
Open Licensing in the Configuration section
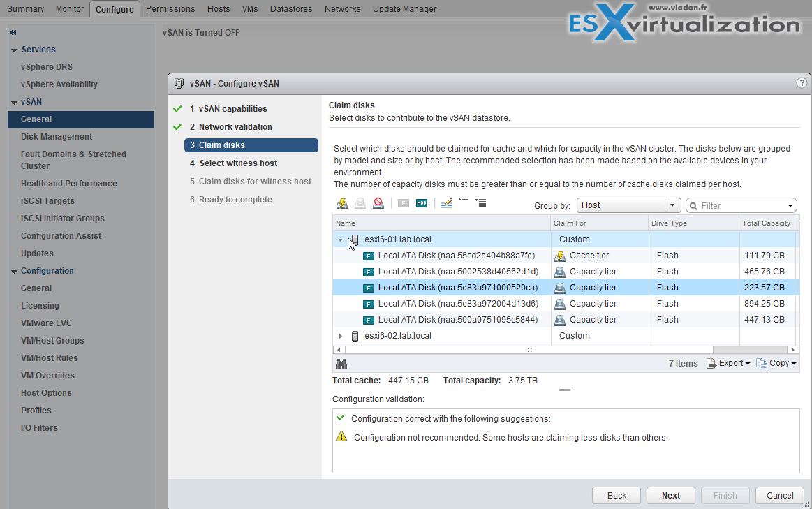coord(40,306)
